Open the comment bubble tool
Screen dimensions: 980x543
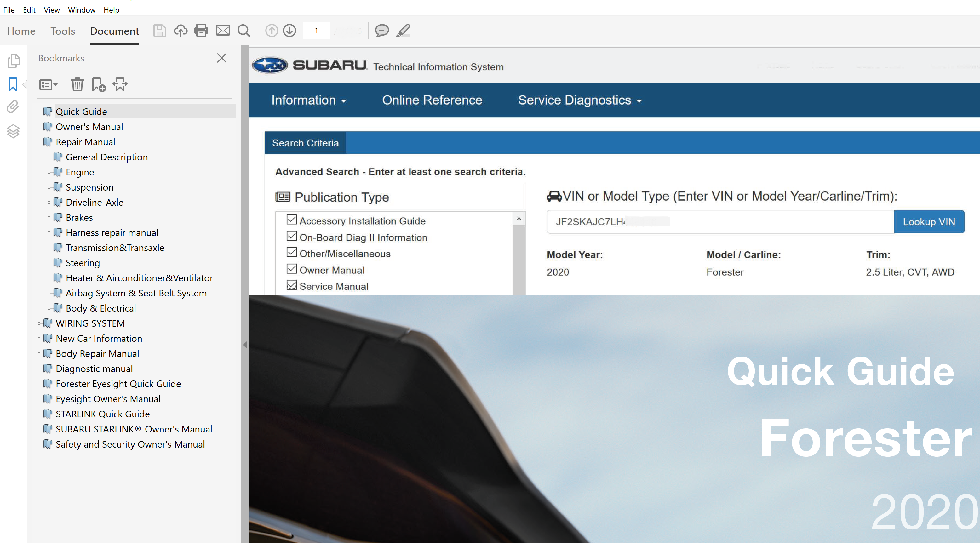tap(381, 31)
